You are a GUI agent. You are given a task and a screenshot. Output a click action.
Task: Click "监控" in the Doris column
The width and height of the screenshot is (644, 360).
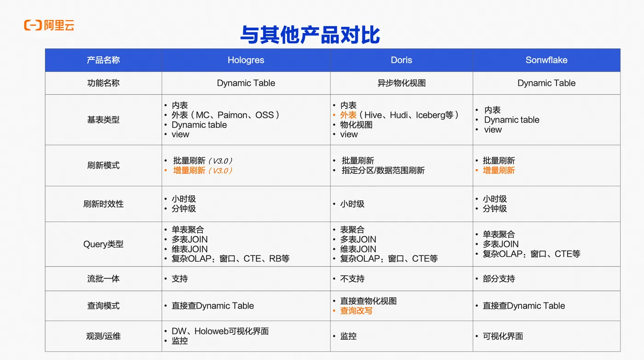coord(348,336)
